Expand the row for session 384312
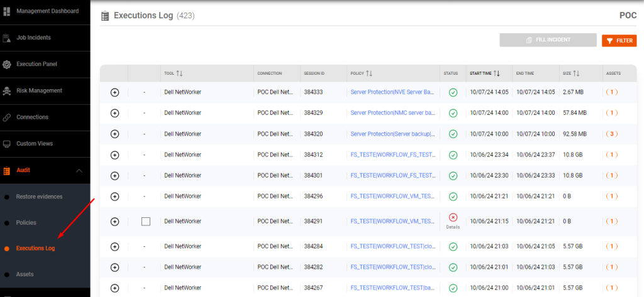This screenshot has height=297, width=644. [114, 154]
